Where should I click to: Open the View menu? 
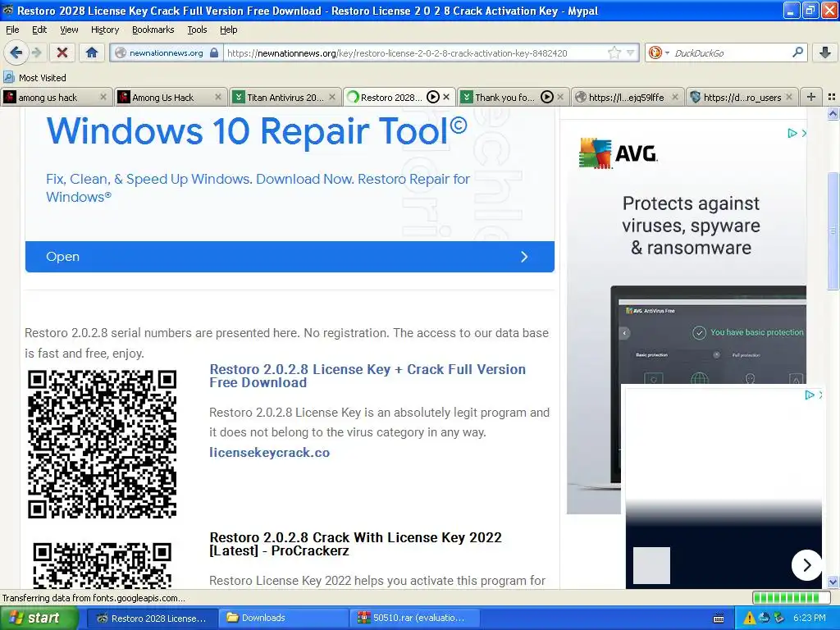tap(69, 30)
